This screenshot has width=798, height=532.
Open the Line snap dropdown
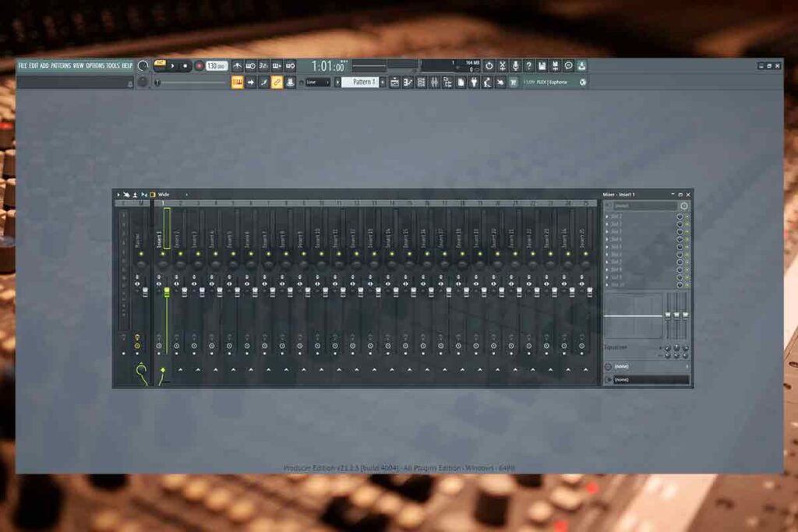click(318, 83)
